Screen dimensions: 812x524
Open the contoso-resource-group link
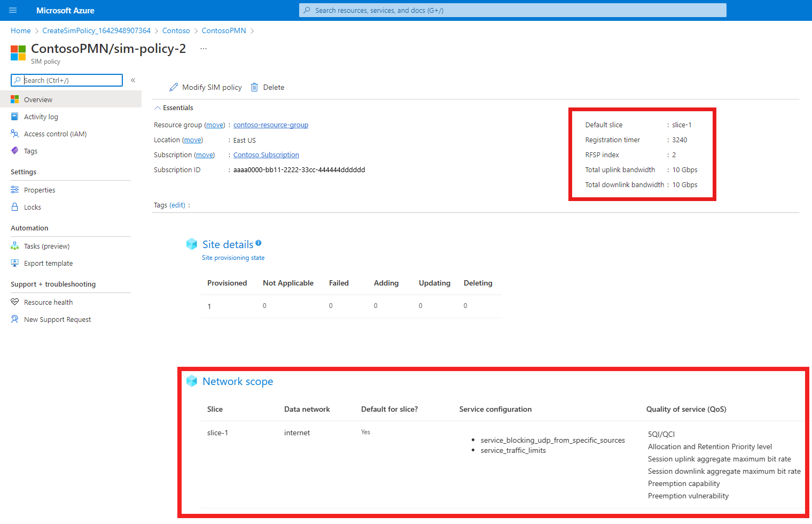coord(271,125)
